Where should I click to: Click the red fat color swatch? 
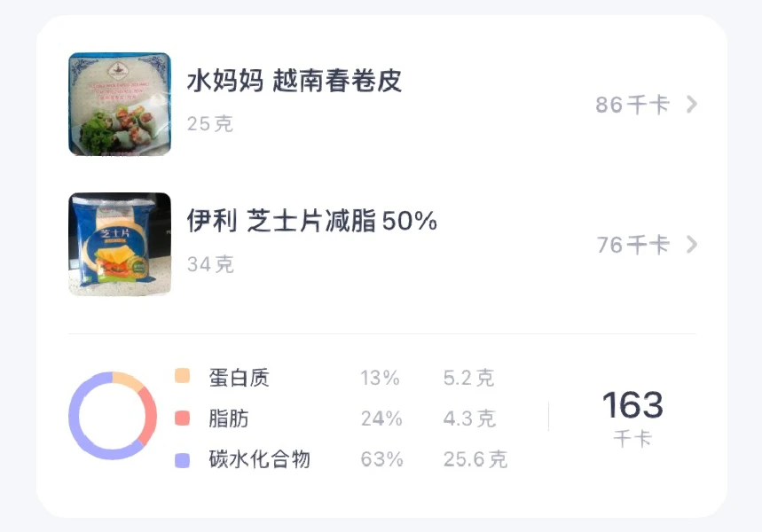(x=183, y=418)
